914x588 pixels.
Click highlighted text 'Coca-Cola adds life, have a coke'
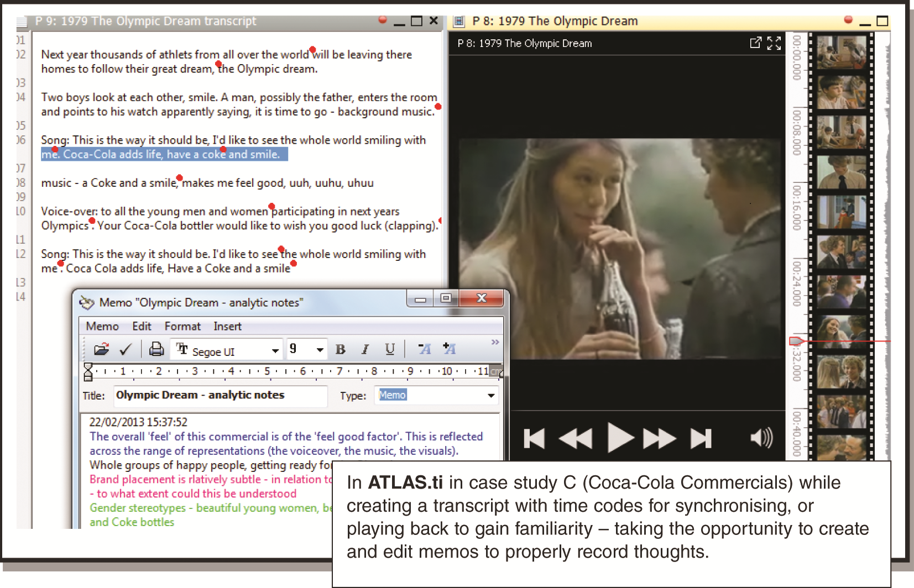pyautogui.click(x=144, y=154)
